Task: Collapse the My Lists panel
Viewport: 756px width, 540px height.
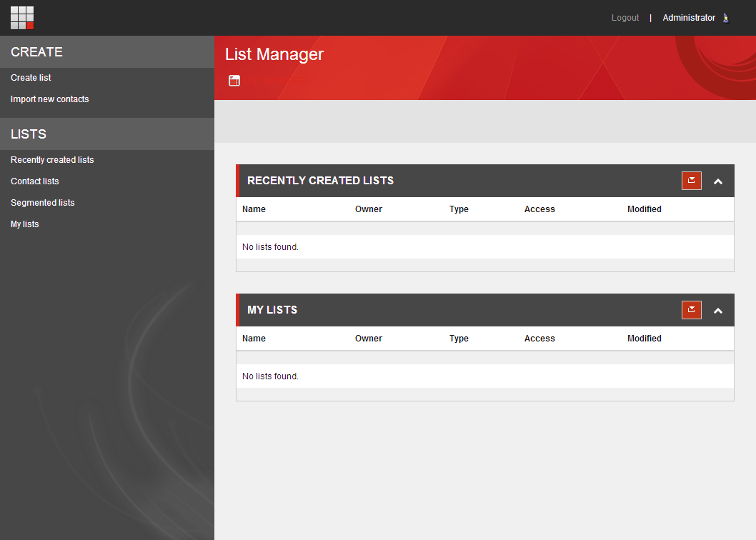Action: 718,311
